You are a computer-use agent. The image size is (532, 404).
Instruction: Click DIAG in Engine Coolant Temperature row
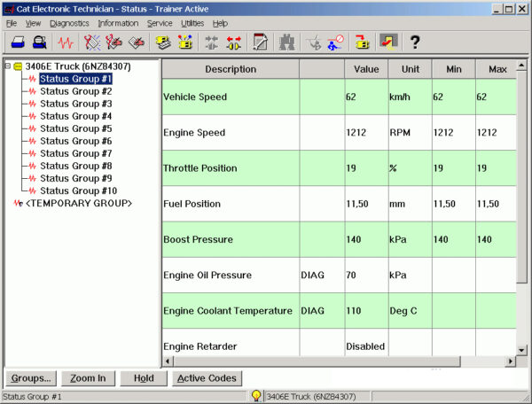tap(312, 311)
